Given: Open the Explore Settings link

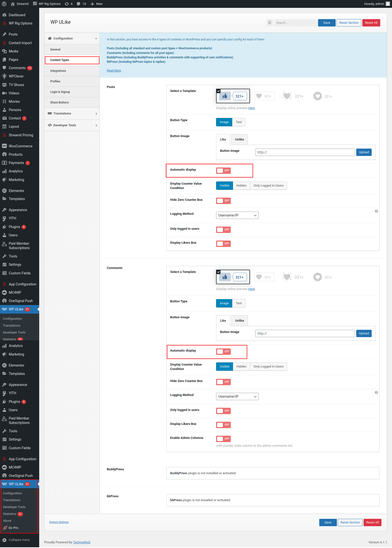Looking at the screenshot, I should coord(59,522).
